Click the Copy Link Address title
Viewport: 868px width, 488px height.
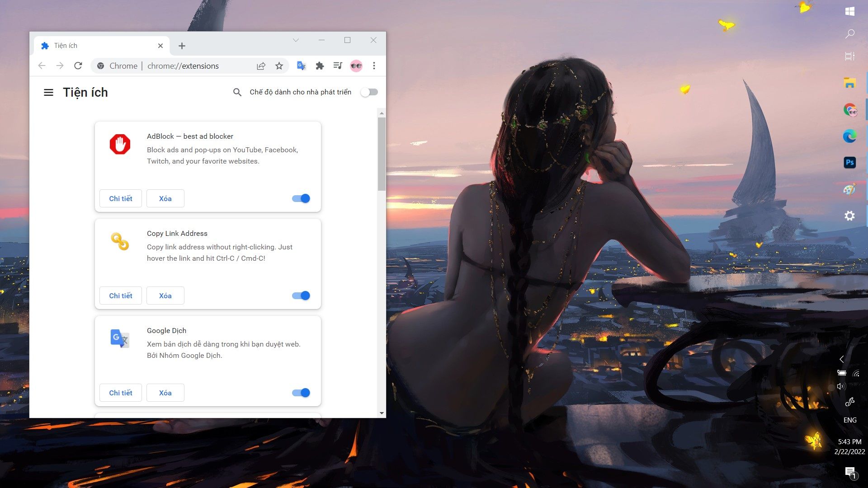tap(177, 234)
